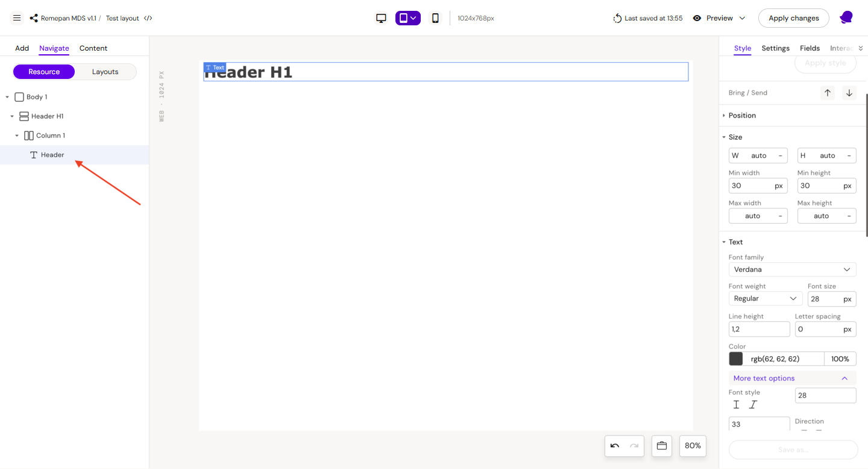868x469 pixels.
Task: Click the Min height 30 field
Action: coord(827,186)
